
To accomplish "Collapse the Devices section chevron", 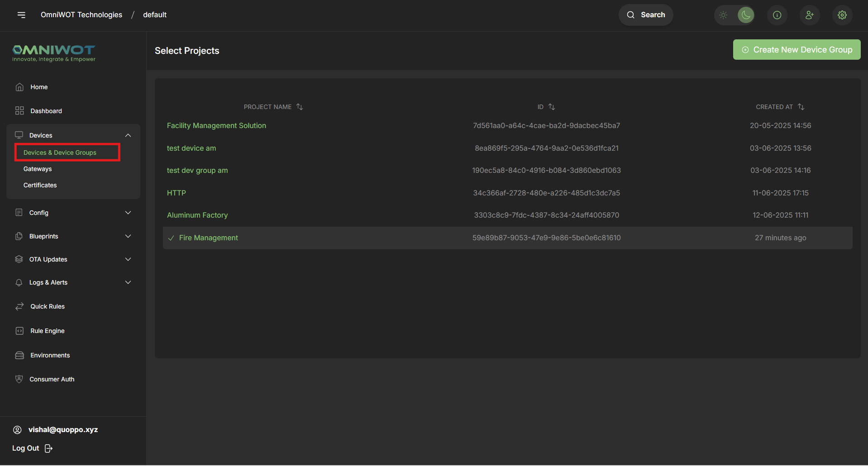I will point(128,135).
